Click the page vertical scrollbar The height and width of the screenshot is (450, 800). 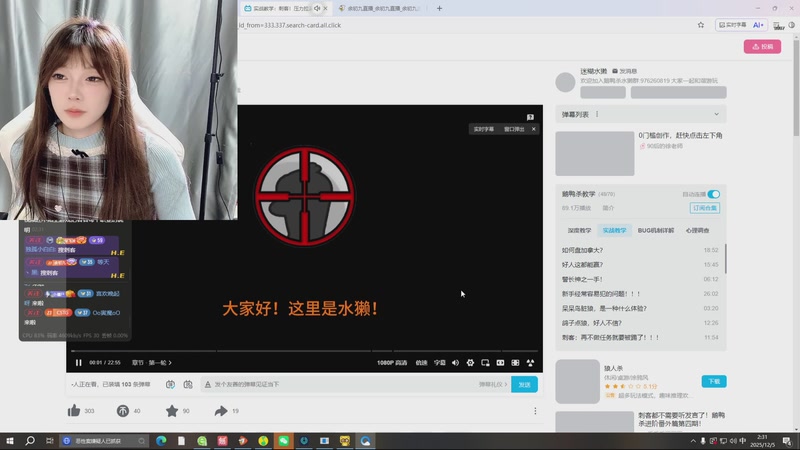[x=796, y=87]
